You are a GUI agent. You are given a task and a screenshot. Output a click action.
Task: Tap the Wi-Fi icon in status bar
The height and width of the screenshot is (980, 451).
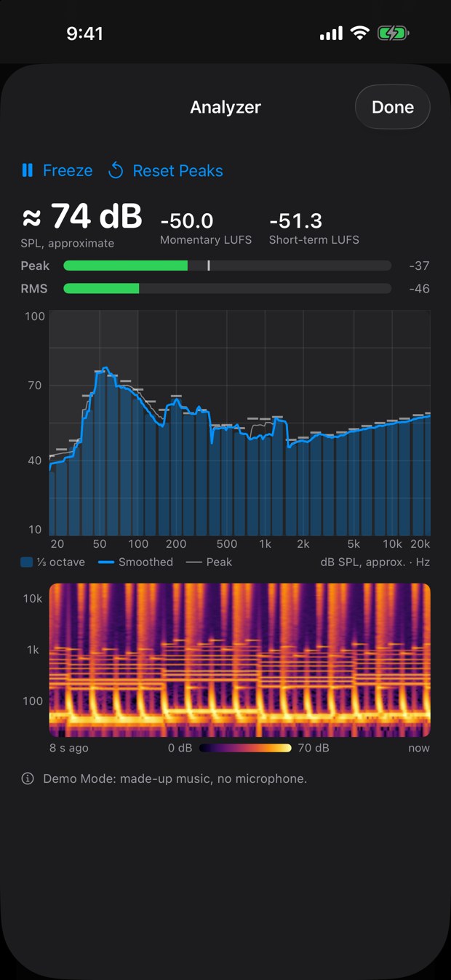coord(359,33)
